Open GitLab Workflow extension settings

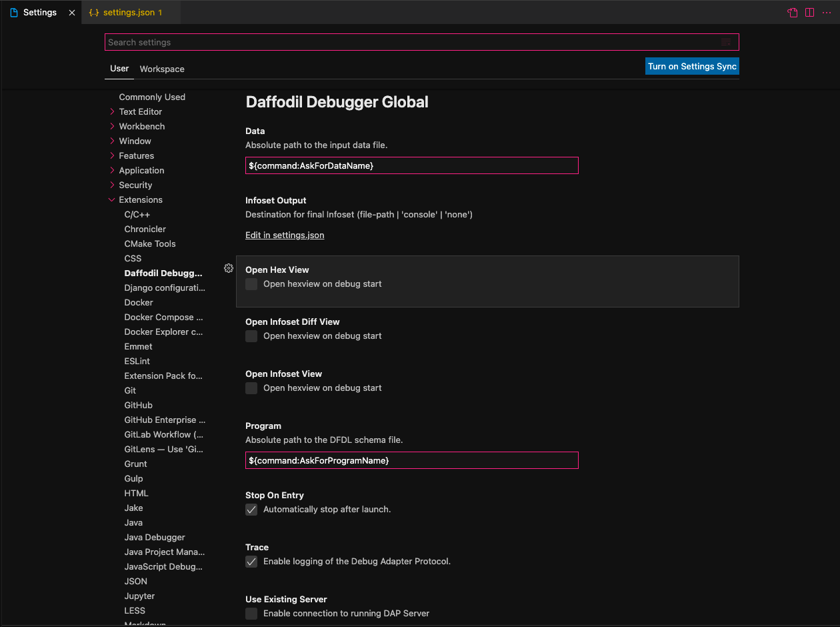pos(164,434)
